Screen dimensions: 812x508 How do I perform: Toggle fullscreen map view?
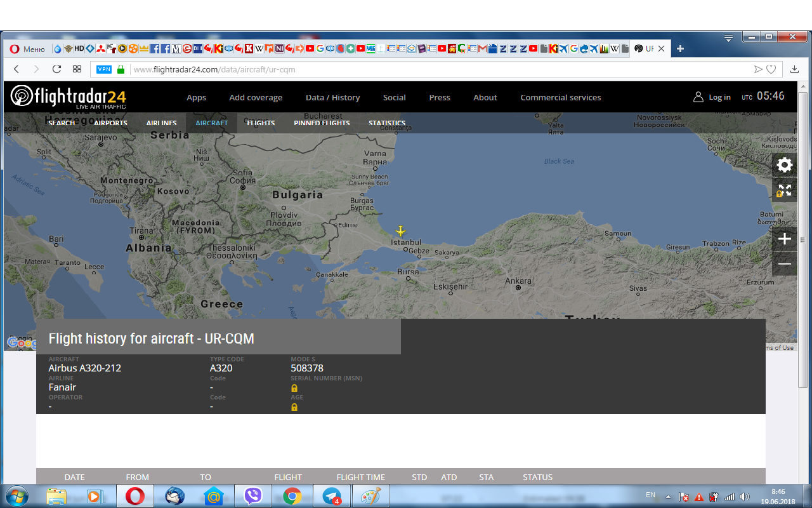[785, 190]
